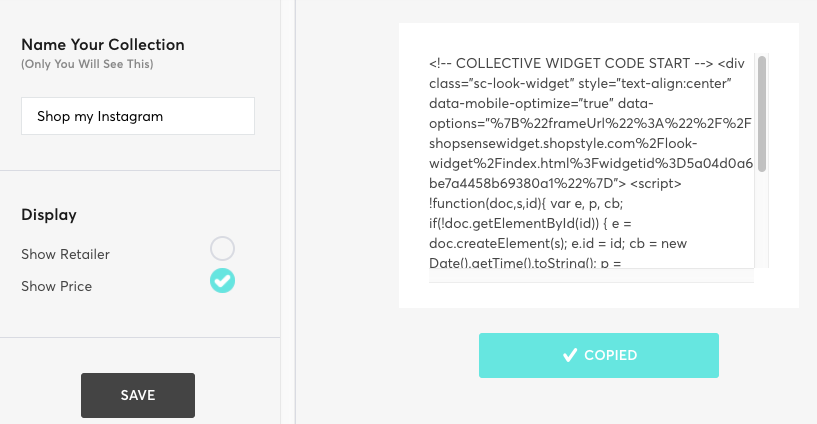Click the "Display" section heading
Screen dimensions: 817x424
click(49, 215)
